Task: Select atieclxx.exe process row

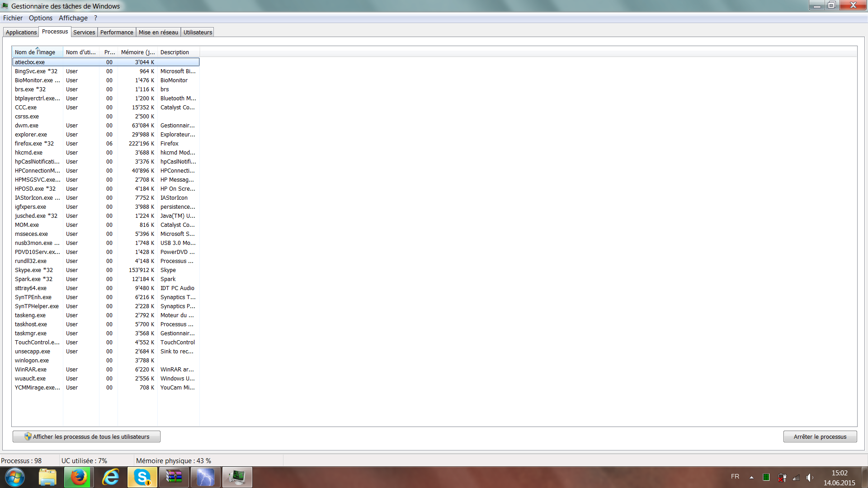Action: (106, 62)
